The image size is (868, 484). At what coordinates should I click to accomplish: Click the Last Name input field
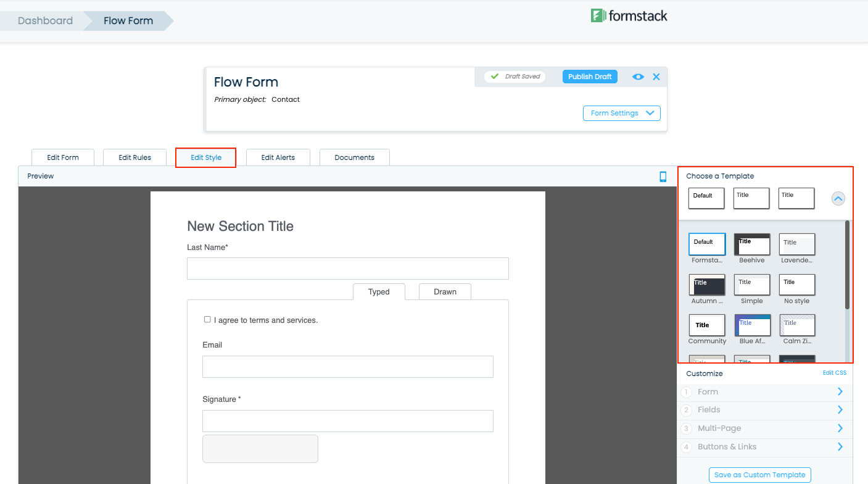347,269
